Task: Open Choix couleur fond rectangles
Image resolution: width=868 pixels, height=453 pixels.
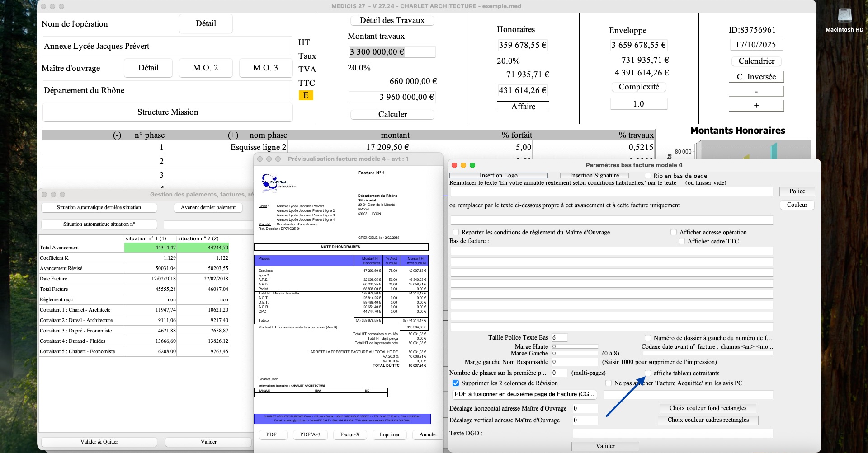Action: [708, 408]
